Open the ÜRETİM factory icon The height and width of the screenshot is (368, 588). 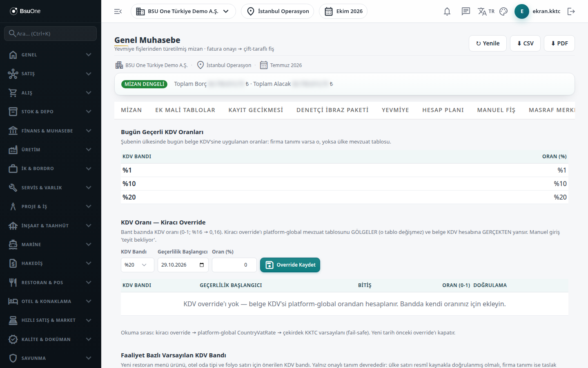[13, 150]
